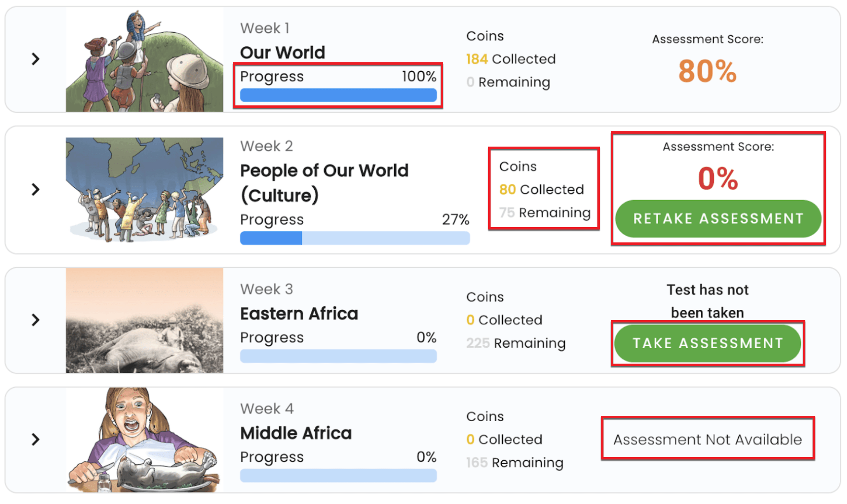The height and width of the screenshot is (504, 847).
Task: Expand the Week 1 Our World row
Action: pyautogui.click(x=35, y=59)
